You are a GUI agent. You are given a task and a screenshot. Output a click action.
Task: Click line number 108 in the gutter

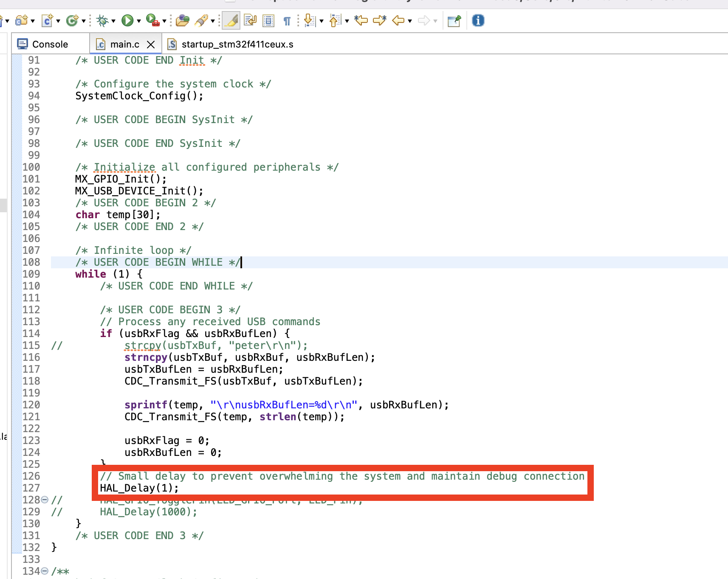coord(31,262)
